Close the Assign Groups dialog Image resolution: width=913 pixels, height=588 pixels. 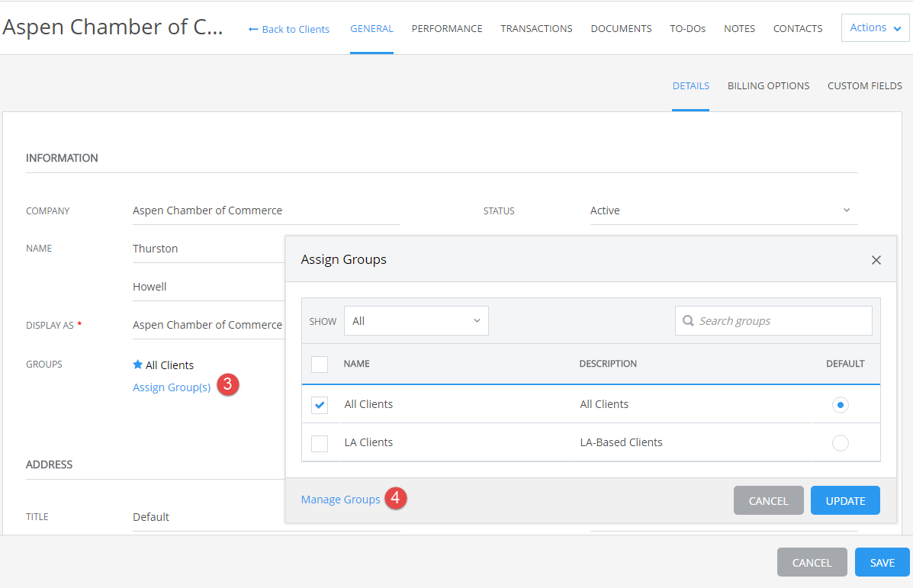(876, 259)
